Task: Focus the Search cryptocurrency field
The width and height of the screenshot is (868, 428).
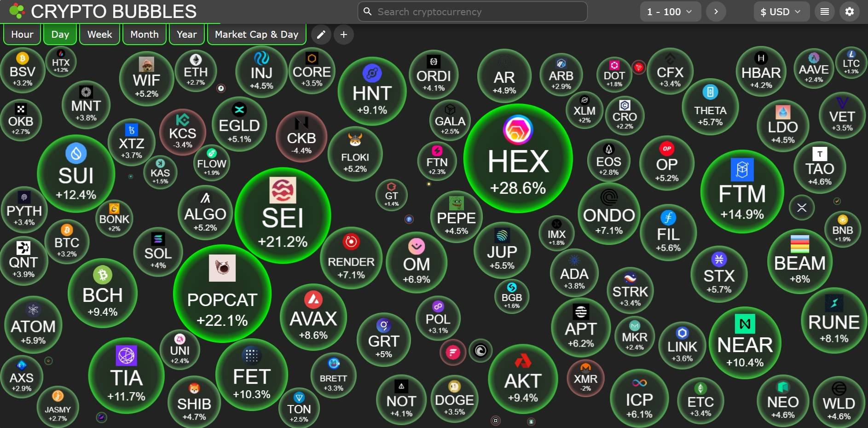Action: (x=473, y=12)
